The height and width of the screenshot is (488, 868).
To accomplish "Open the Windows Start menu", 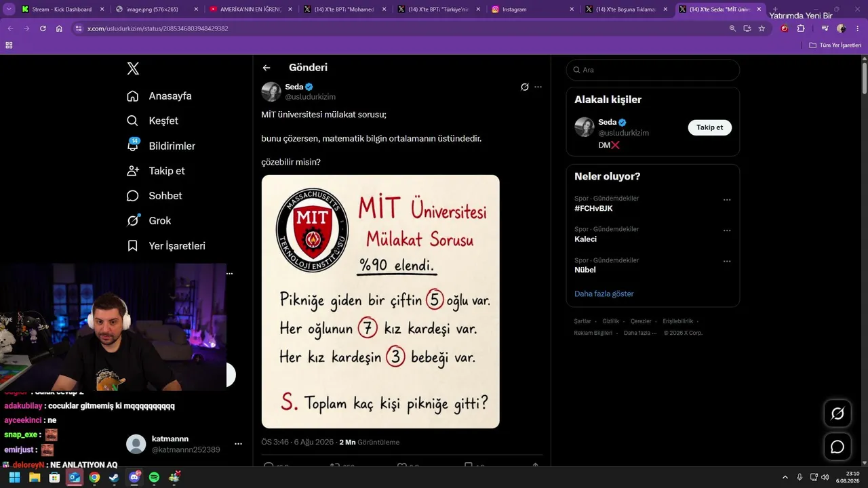I will pos(14,477).
